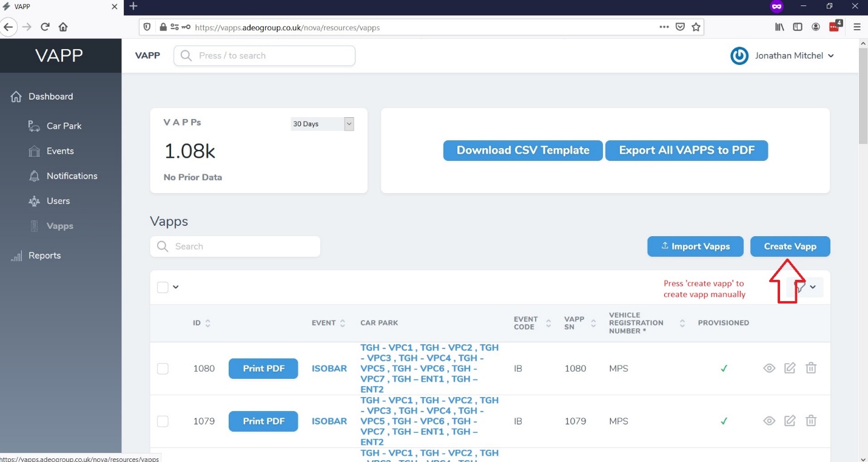Edit Vapp 1080 with pencil icon
868x462 pixels.
pyautogui.click(x=790, y=368)
